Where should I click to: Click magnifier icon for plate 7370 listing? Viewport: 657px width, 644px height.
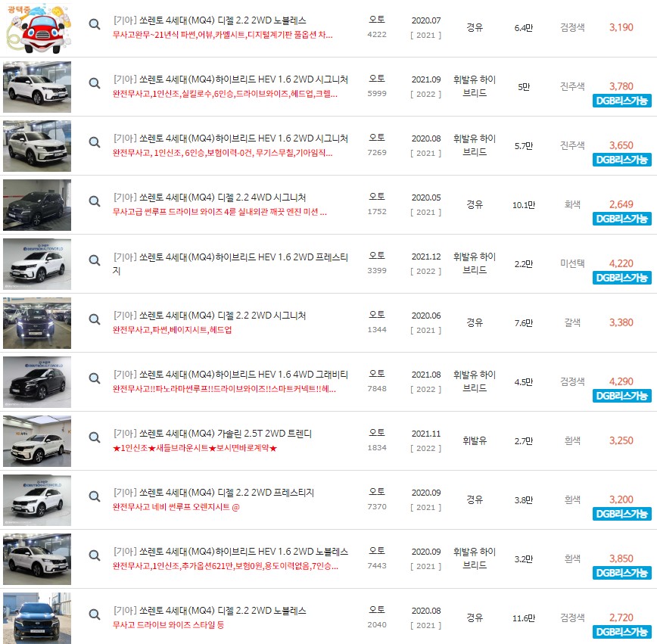(95, 497)
